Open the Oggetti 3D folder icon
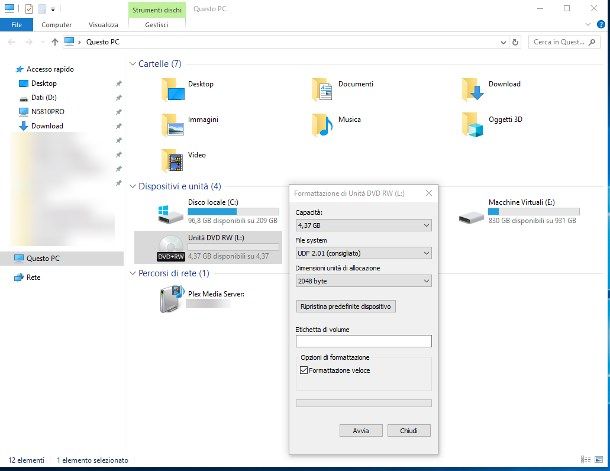610x471 pixels. coord(473,125)
